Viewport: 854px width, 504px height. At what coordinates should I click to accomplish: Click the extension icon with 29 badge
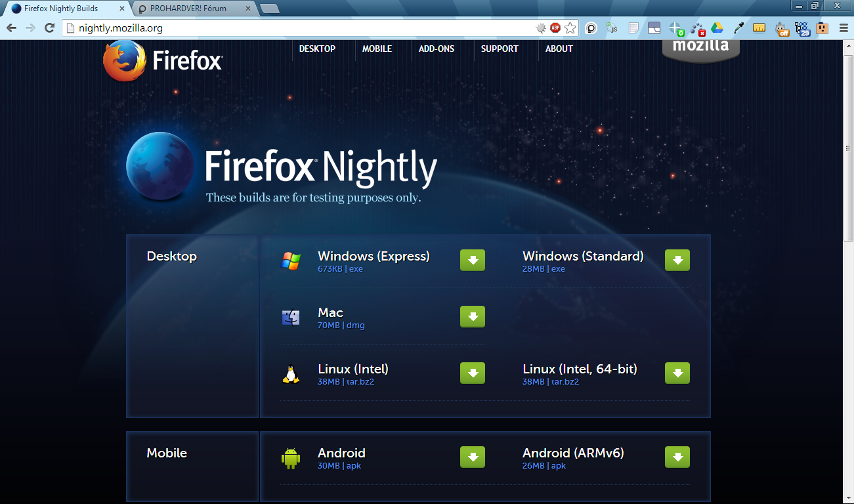pyautogui.click(x=801, y=28)
